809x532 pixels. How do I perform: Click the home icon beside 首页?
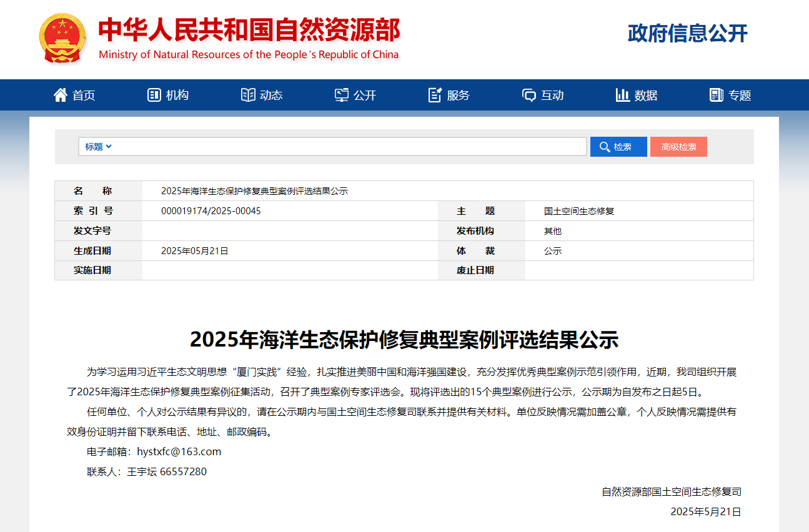click(61, 95)
